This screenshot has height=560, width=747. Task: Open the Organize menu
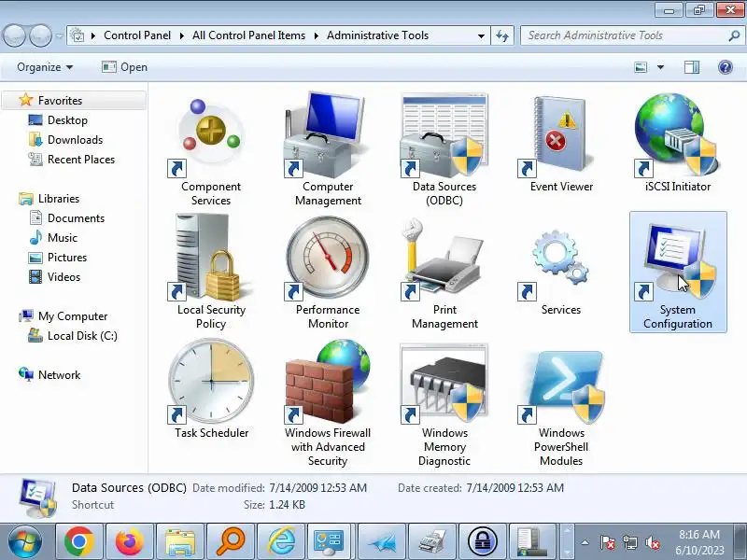point(45,67)
